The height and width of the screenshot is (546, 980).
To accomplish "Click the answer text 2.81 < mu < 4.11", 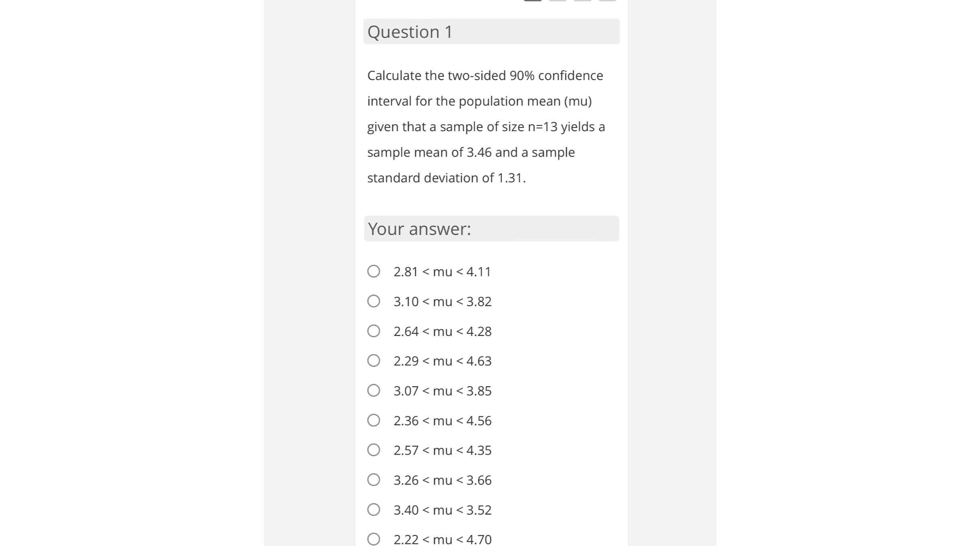I will [x=442, y=272].
